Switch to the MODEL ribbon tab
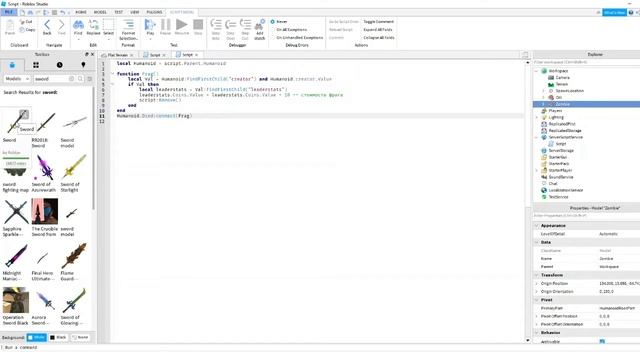Screen dimensions: 640x360 100,12
